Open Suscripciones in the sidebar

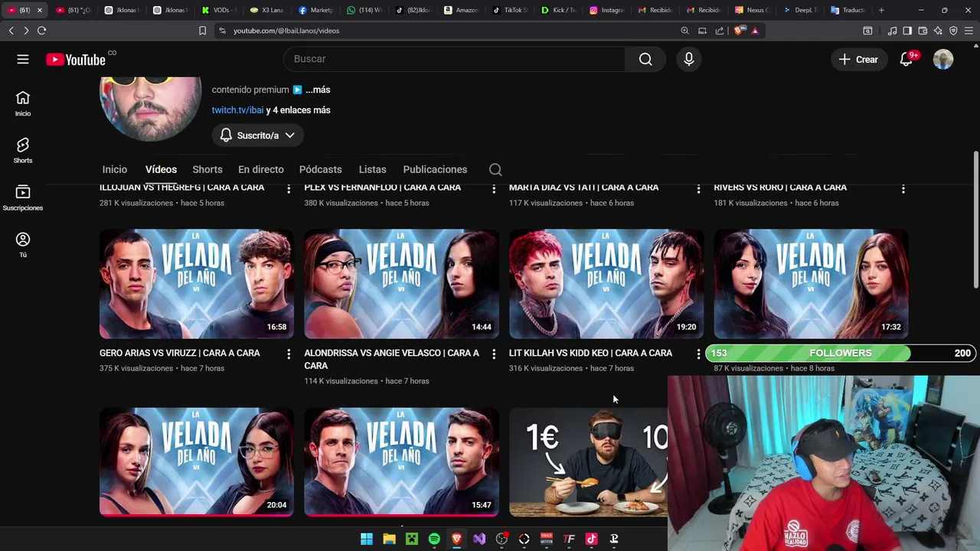click(x=23, y=197)
